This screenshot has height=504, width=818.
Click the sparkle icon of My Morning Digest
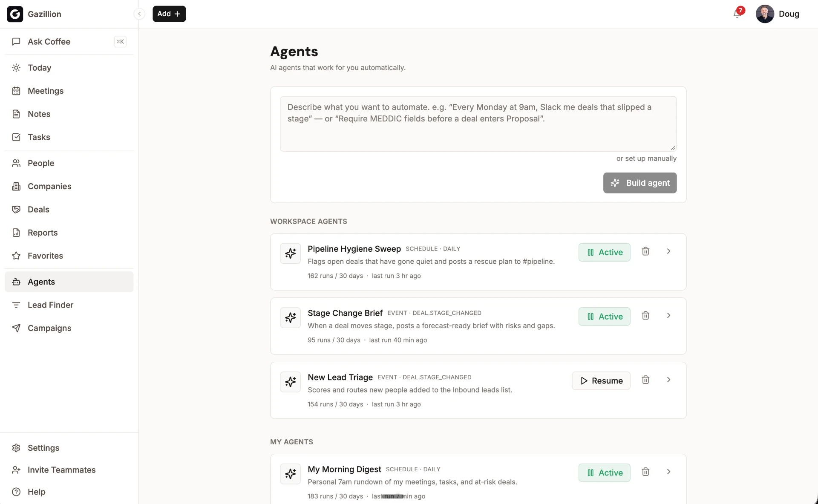(291, 474)
